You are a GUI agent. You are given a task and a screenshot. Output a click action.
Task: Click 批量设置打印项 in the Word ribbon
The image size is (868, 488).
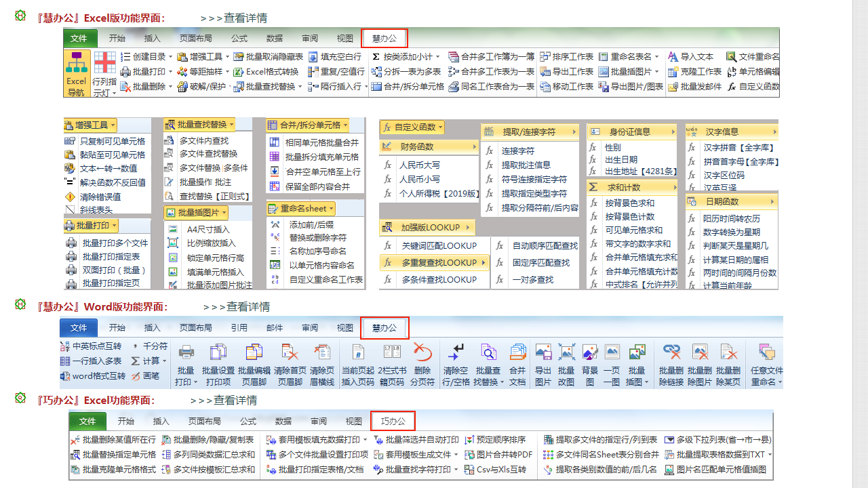point(218,365)
